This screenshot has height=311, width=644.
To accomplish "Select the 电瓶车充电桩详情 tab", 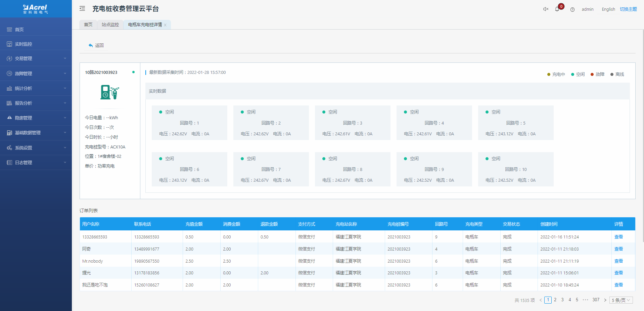I will [x=145, y=25].
